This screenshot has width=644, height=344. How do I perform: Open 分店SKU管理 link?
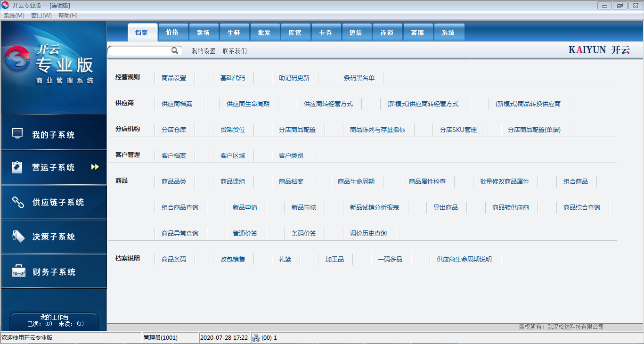[458, 130]
